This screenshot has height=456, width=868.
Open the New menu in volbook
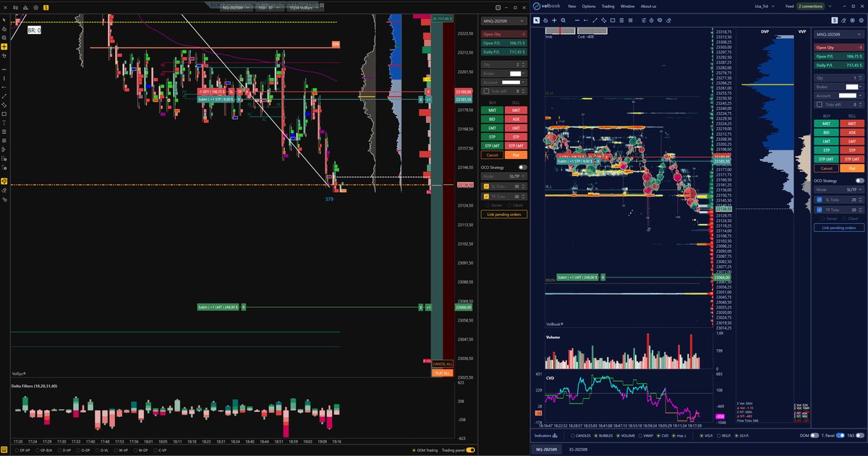572,6
